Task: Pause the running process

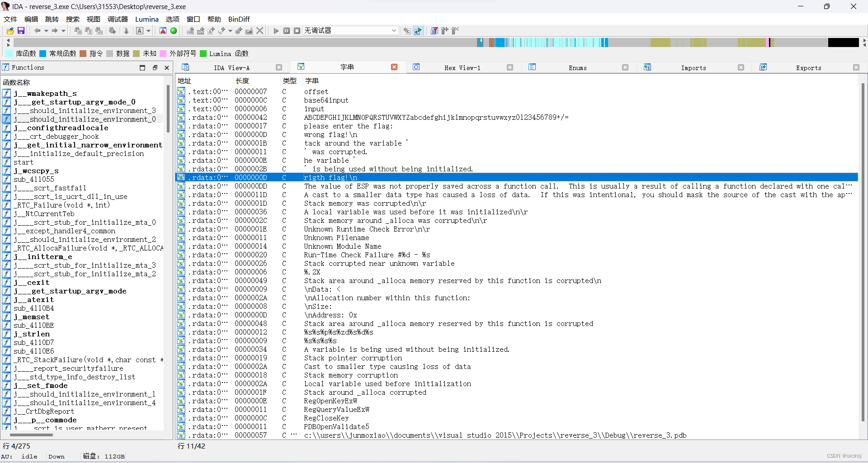Action: click(x=286, y=30)
